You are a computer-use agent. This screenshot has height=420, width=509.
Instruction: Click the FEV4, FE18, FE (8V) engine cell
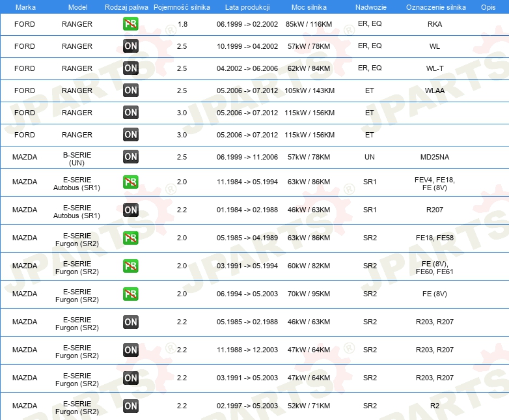[x=435, y=184]
